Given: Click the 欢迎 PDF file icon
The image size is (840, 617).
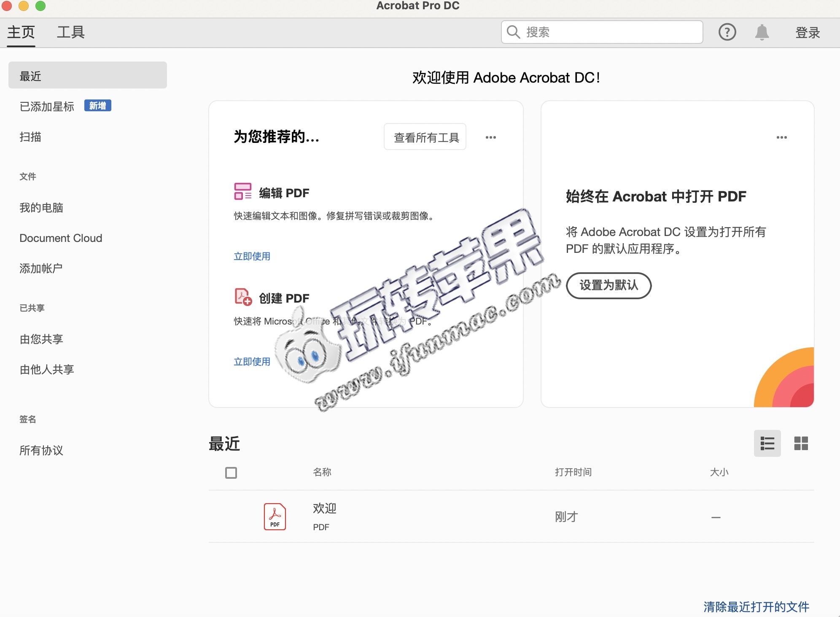Looking at the screenshot, I should [275, 517].
